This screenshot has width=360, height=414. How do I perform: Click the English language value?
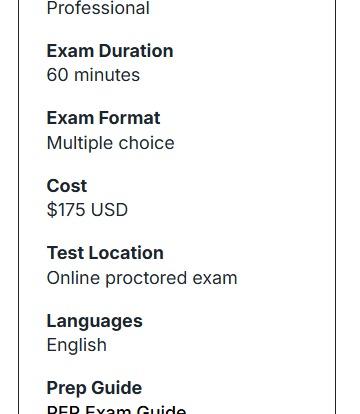point(77,345)
